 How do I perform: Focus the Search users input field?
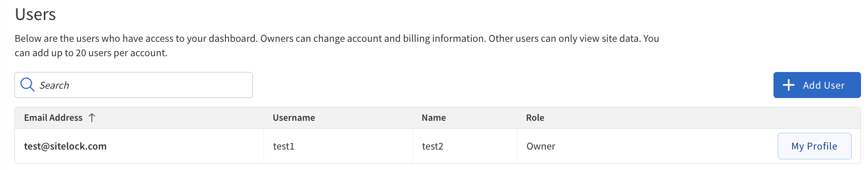pos(134,85)
